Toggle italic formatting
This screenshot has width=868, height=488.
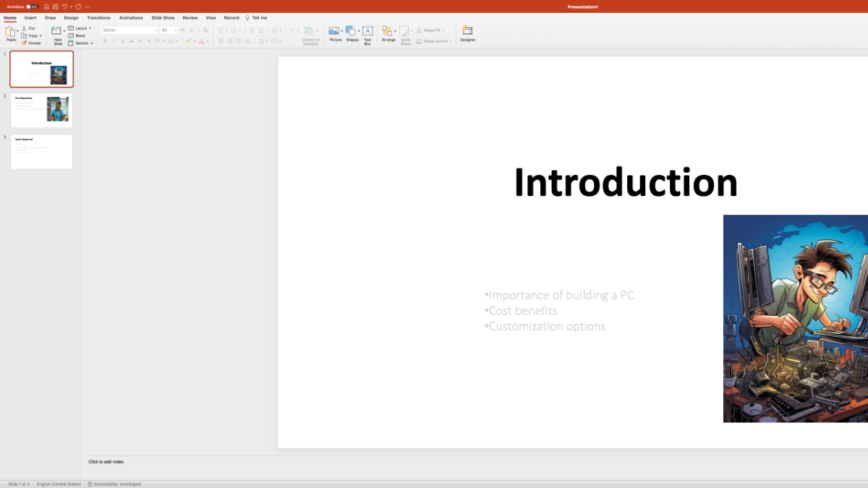[x=114, y=41]
